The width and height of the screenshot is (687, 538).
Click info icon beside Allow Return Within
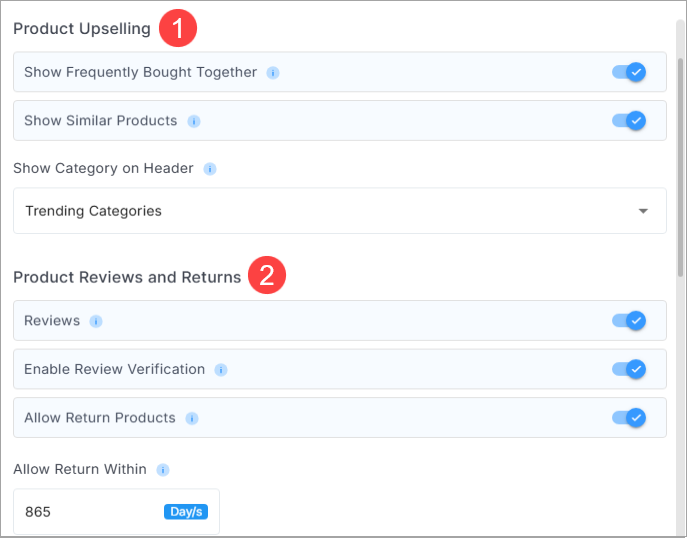point(163,470)
